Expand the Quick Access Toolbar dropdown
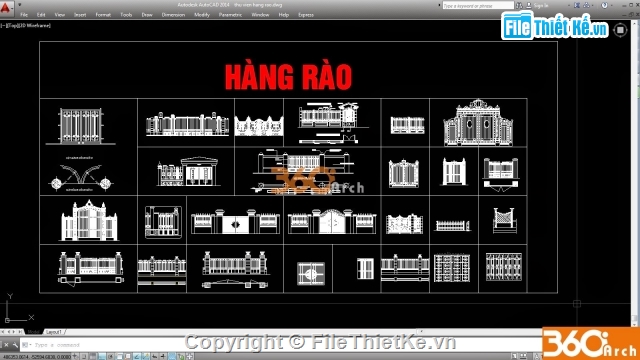This screenshot has width=640, height=360. [x=19, y=5]
